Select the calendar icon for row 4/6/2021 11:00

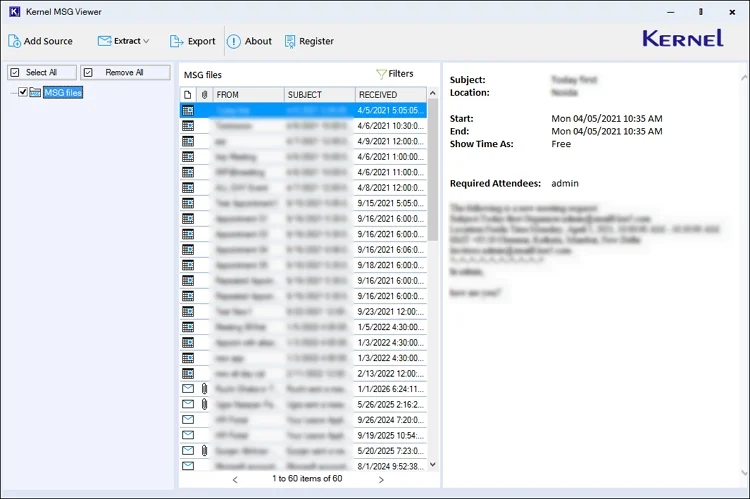coord(188,172)
